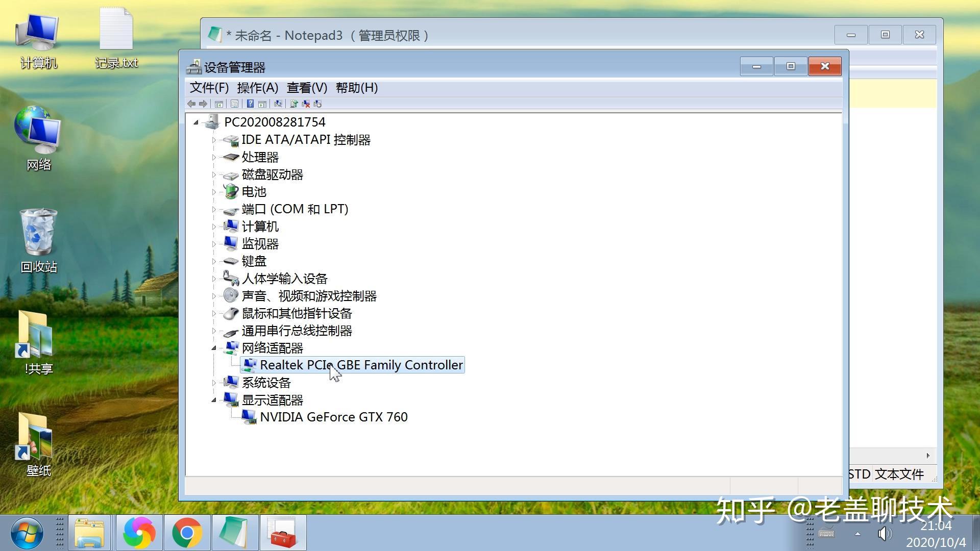Expand the 磁盘驱动器 category

tap(214, 174)
